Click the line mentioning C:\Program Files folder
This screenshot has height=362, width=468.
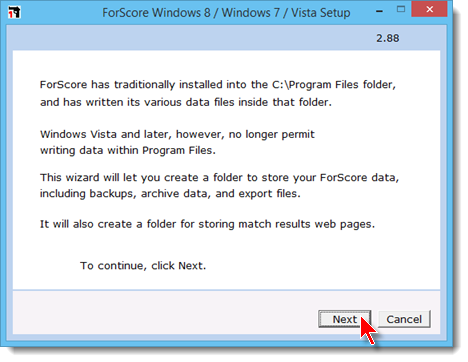(x=218, y=85)
